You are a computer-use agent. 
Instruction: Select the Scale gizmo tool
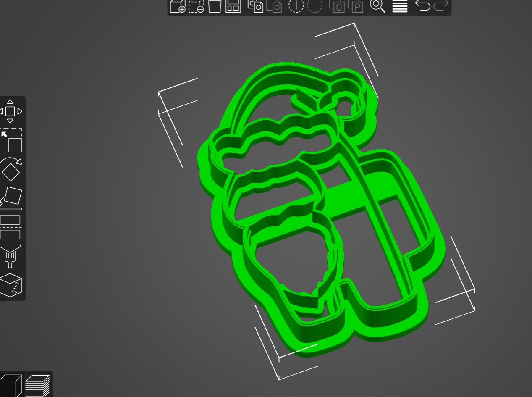pos(11,141)
